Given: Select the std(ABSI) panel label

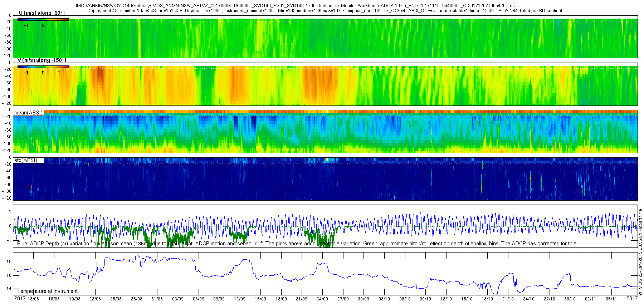Looking at the screenshot, I should point(29,160).
